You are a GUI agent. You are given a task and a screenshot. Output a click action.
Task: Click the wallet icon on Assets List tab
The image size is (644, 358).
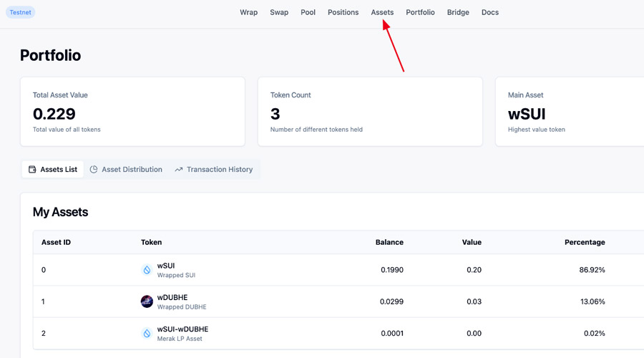(32, 170)
